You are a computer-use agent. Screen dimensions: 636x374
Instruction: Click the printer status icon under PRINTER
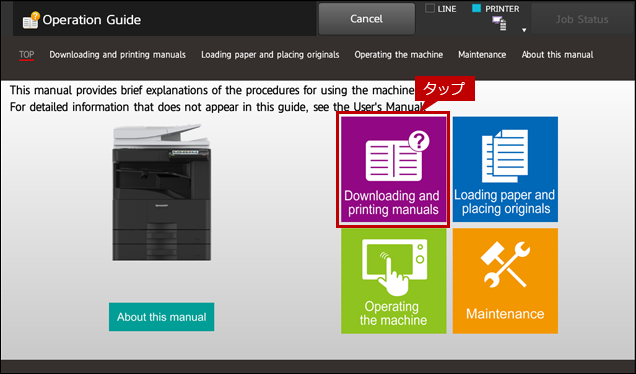point(499,24)
